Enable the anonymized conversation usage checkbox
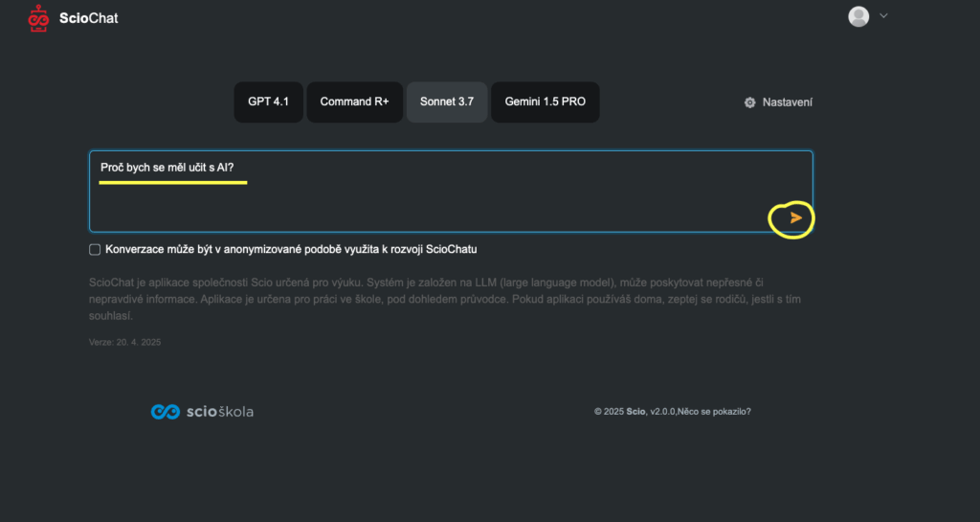This screenshot has width=980, height=522. (95, 249)
